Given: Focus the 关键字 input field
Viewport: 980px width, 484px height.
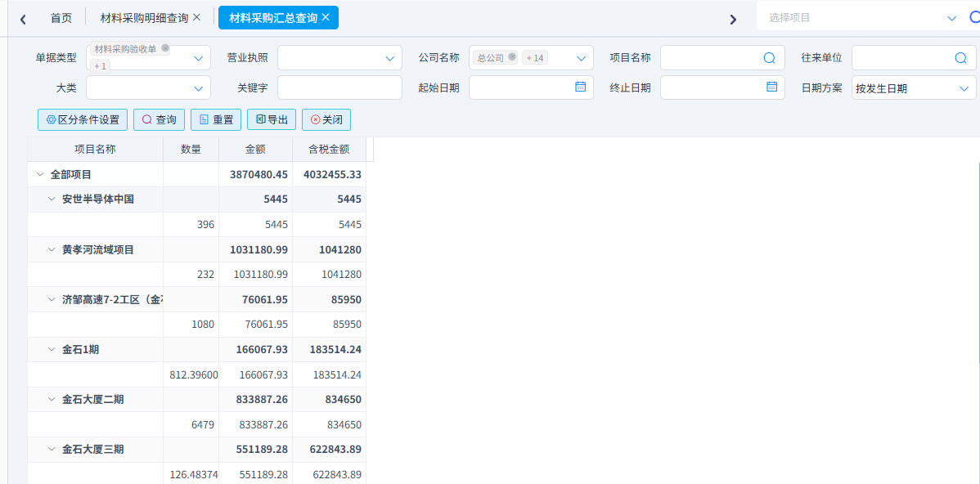Looking at the screenshot, I should pos(339,87).
